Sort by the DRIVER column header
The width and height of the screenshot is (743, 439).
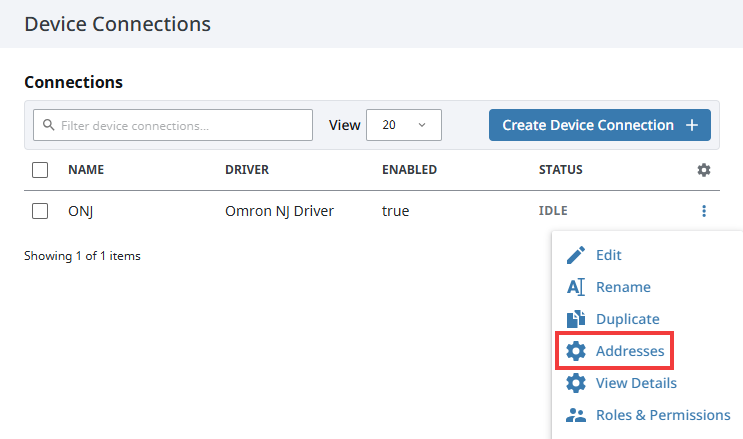tap(247, 170)
